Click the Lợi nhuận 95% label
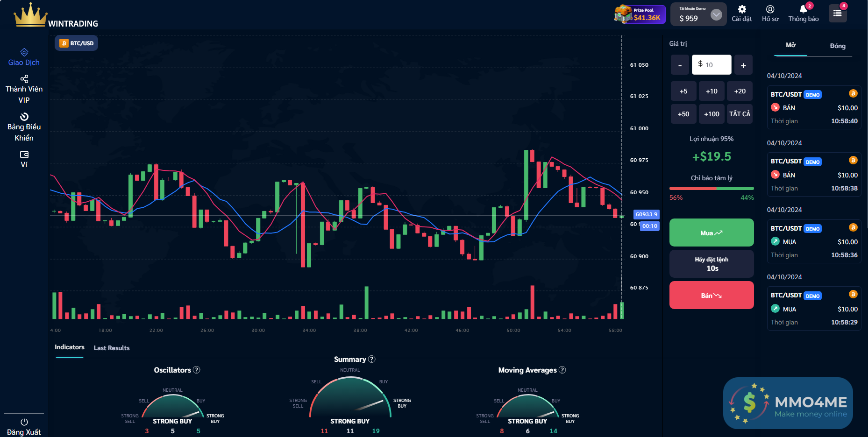The height and width of the screenshot is (437, 868). point(711,139)
